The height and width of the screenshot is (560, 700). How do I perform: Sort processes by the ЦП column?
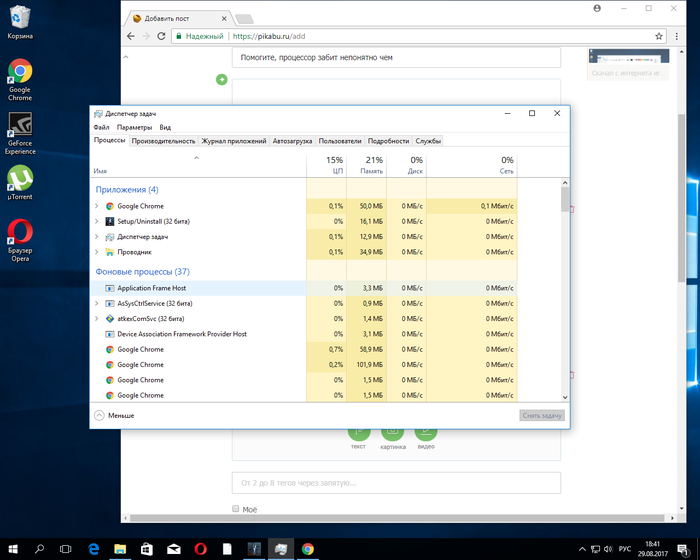click(326, 165)
